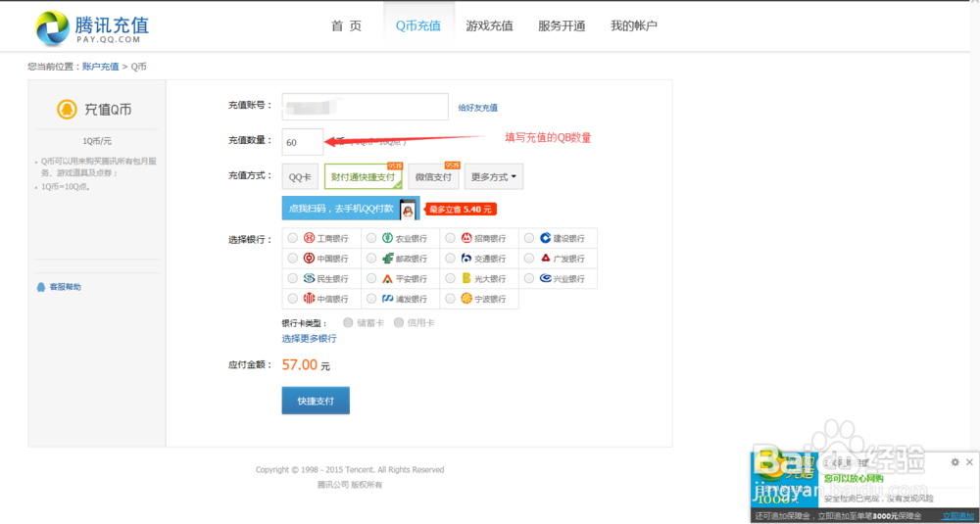Click the QQ penguin icon beside 充值Q币
This screenshot has height=524, width=980.
pos(67,110)
